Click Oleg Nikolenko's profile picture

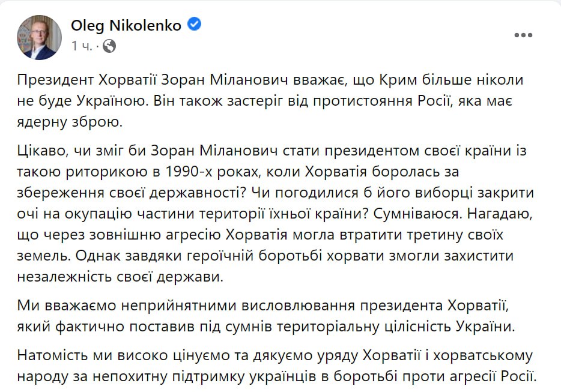(x=38, y=37)
